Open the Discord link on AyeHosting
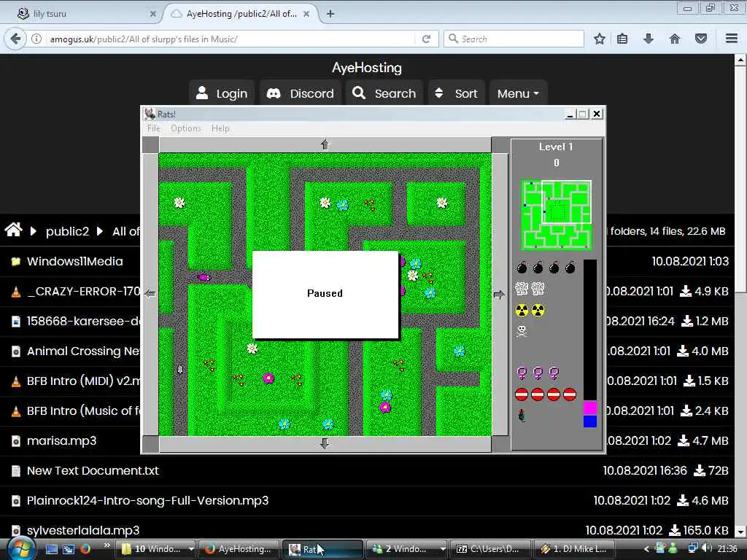 300,93
